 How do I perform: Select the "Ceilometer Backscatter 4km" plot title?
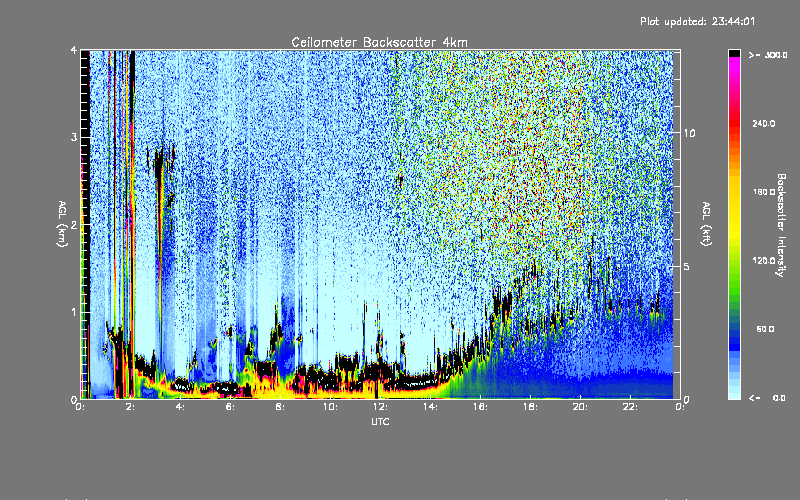pos(379,42)
